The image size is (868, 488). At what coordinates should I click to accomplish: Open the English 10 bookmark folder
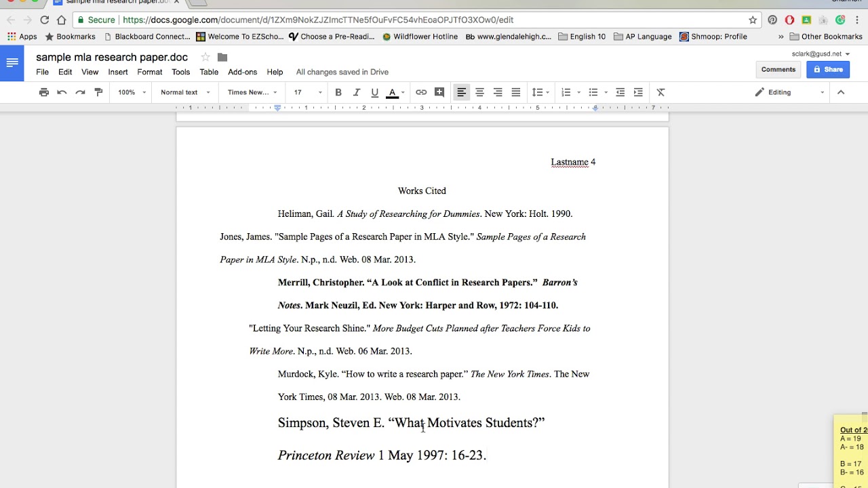click(582, 37)
